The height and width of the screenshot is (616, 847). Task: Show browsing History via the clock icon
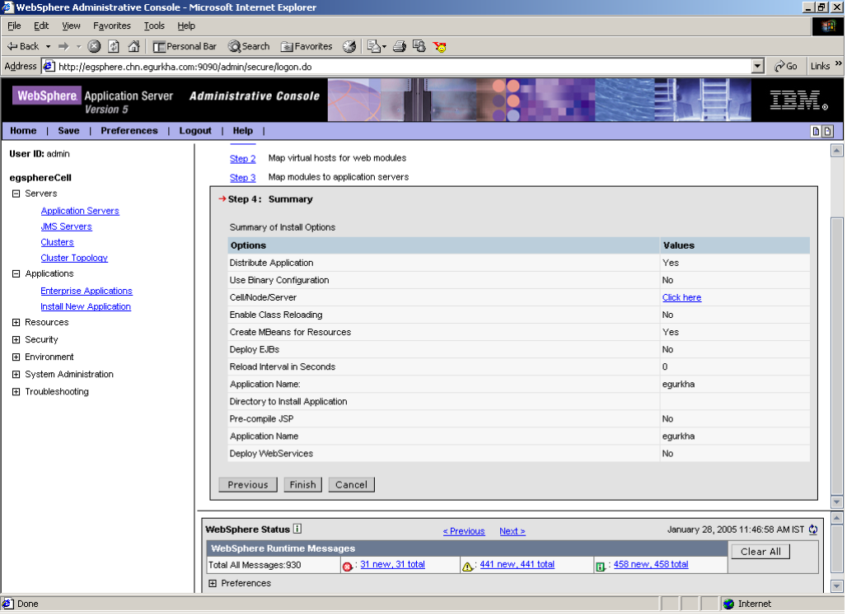349,46
